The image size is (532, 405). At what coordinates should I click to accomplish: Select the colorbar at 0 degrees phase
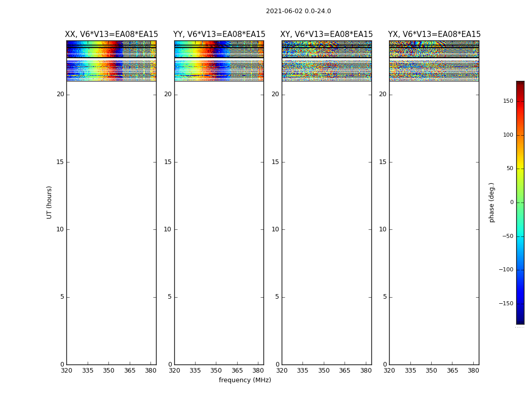pyautogui.click(x=520, y=202)
